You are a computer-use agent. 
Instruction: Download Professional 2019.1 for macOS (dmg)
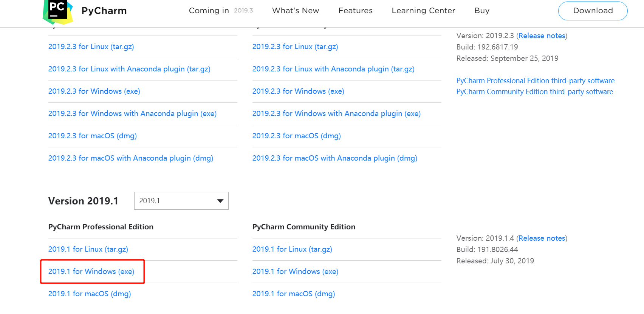(x=90, y=294)
